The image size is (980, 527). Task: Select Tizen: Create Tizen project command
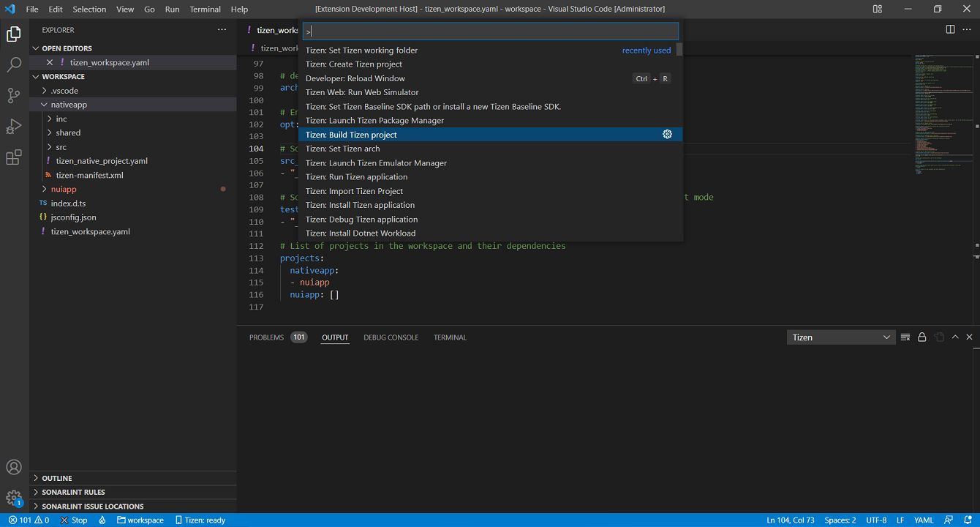pyautogui.click(x=354, y=64)
